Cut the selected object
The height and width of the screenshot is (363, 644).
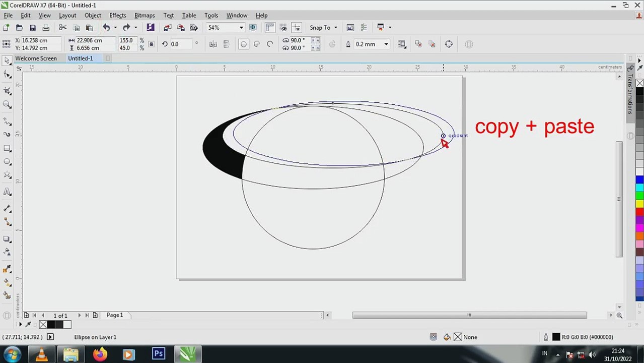(63, 28)
